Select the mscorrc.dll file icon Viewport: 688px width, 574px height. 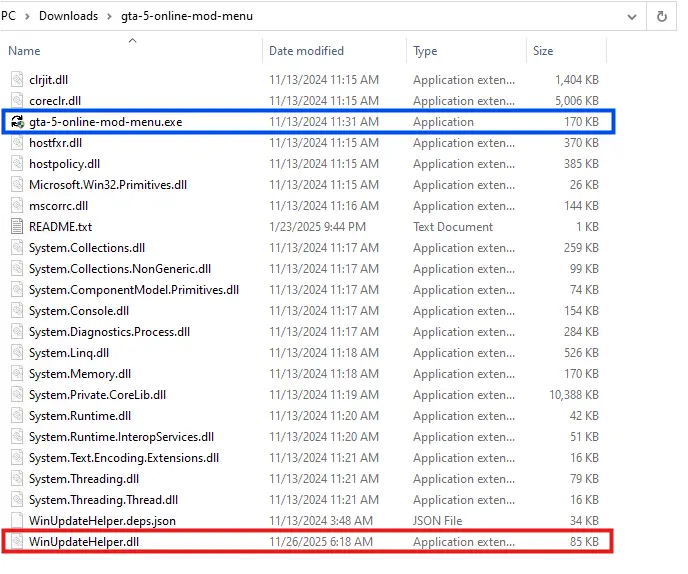[16, 206]
